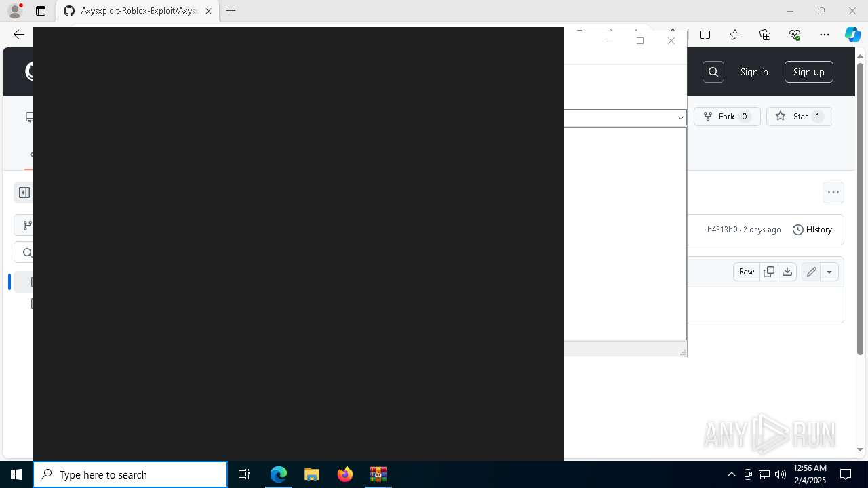868x488 pixels.
Task: Maximize the small dialog window
Action: 640,41
